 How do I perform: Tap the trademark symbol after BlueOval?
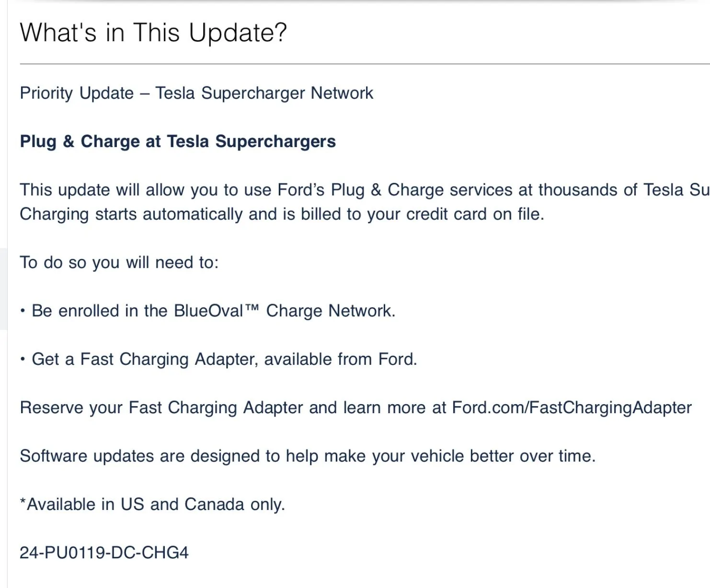[252, 308]
